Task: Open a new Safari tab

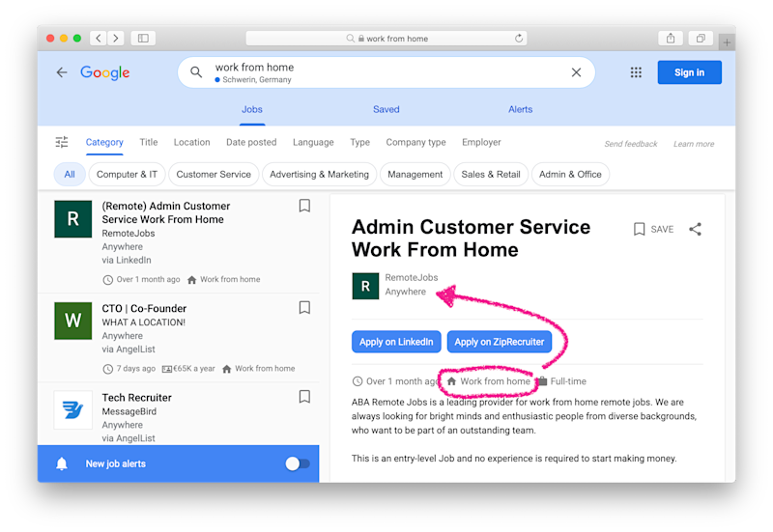Action: click(x=727, y=42)
